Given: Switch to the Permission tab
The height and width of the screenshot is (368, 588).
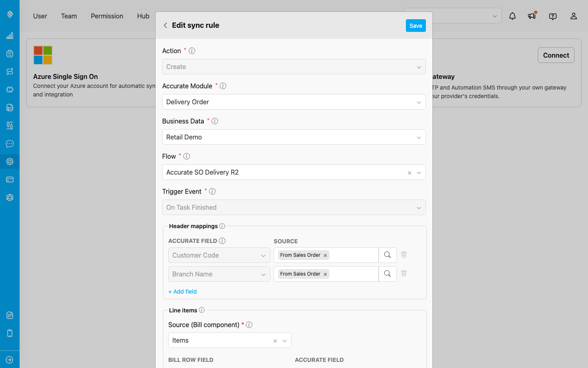Looking at the screenshot, I should (107, 16).
